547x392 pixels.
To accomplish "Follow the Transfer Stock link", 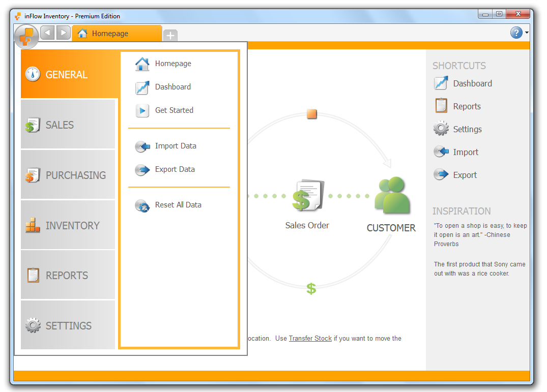I will [310, 338].
